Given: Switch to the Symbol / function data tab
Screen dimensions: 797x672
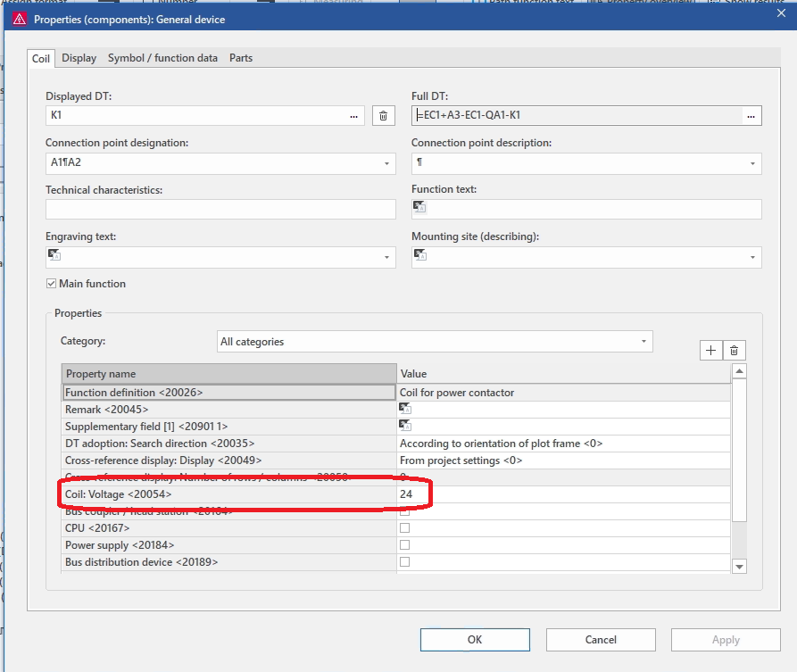Looking at the screenshot, I should [162, 58].
